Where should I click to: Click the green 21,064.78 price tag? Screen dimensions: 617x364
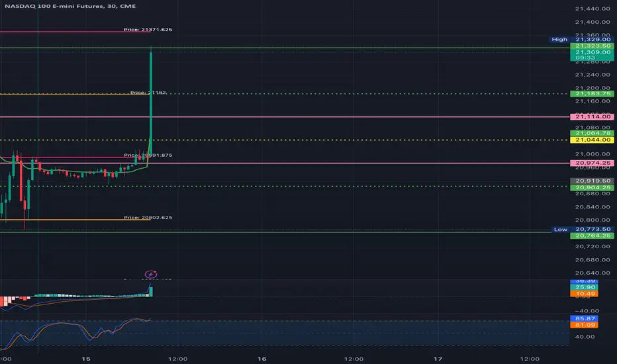click(x=592, y=134)
